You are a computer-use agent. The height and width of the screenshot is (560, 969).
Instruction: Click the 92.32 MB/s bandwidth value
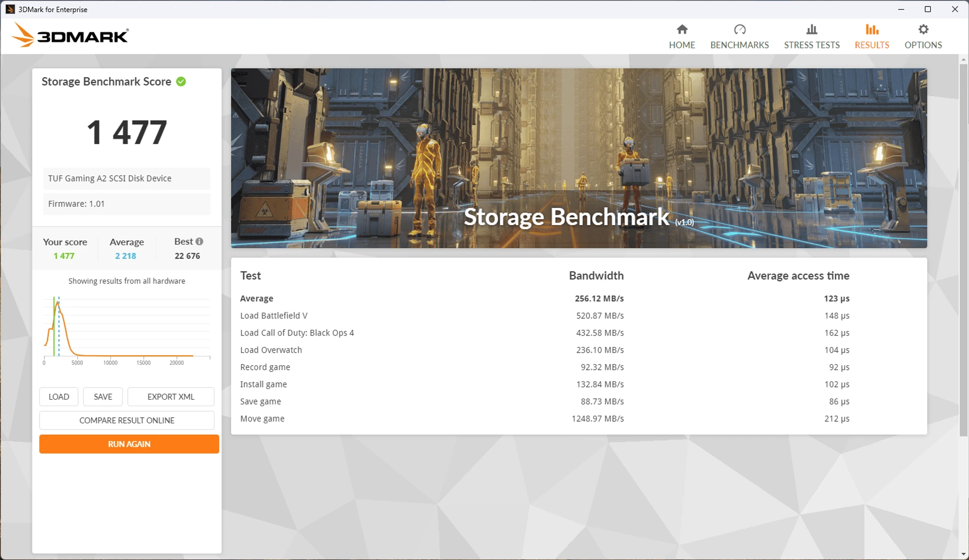(602, 367)
